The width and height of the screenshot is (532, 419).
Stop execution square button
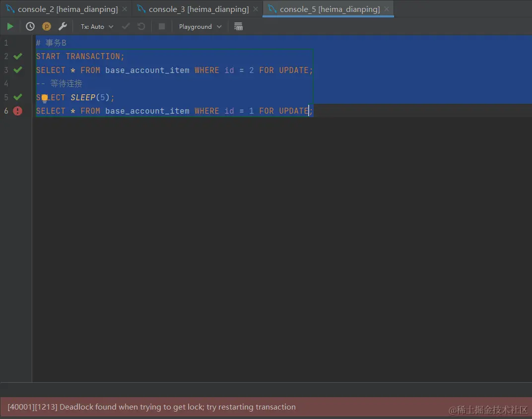tap(162, 26)
